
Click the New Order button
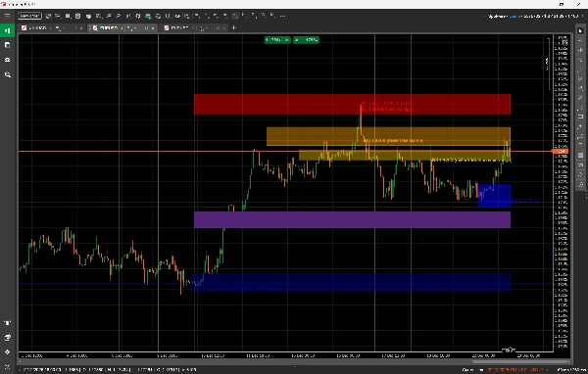coord(29,16)
